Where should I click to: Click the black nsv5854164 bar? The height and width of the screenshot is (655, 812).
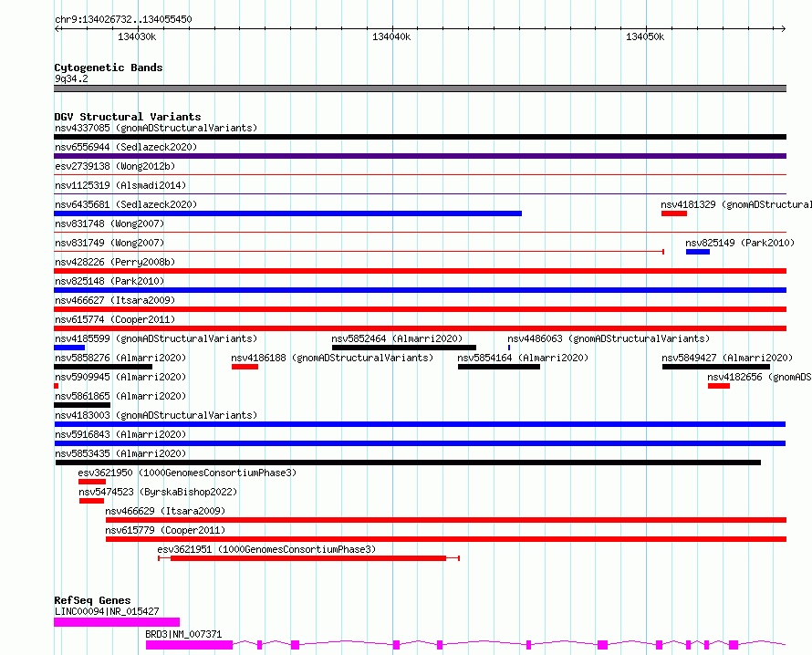tap(499, 367)
